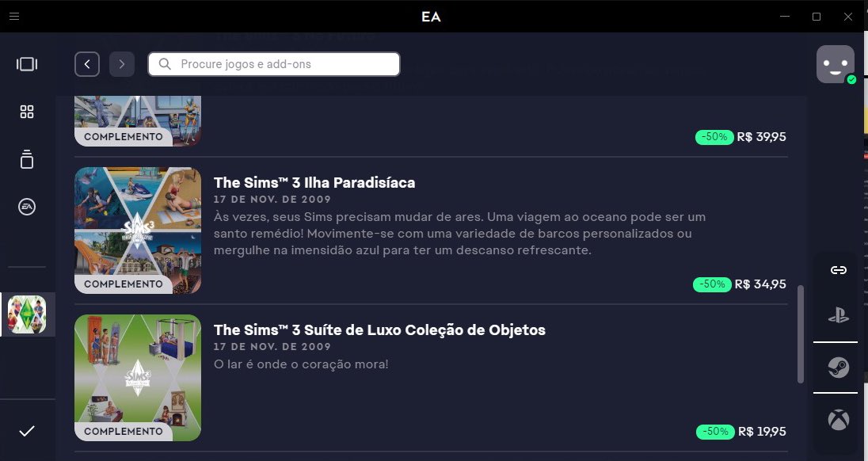The width and height of the screenshot is (868, 461).
Task: Open the hamburger menu
Action: (14, 16)
